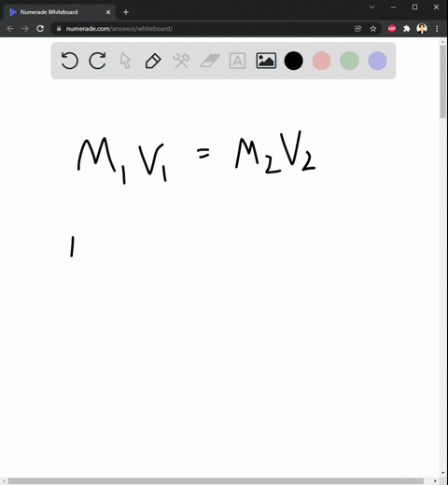Open a new browser tab
The height and width of the screenshot is (485, 448).
click(126, 12)
